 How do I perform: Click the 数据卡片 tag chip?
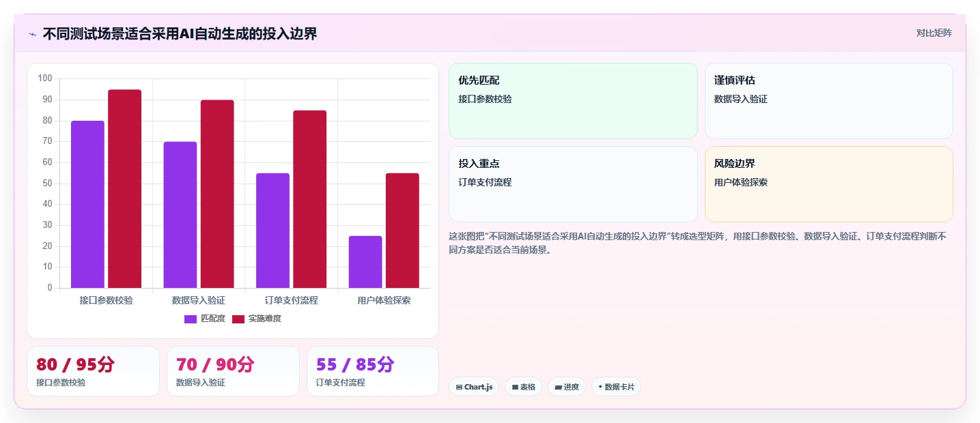click(616, 387)
